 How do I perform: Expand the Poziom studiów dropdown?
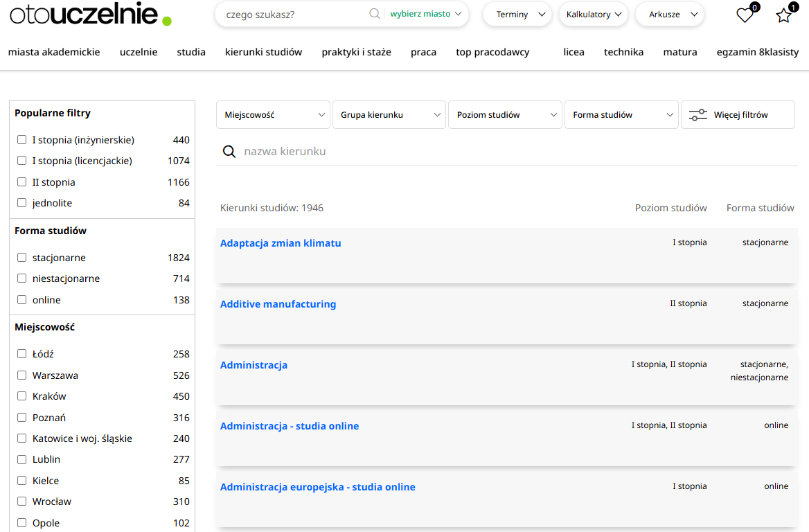[x=505, y=115]
